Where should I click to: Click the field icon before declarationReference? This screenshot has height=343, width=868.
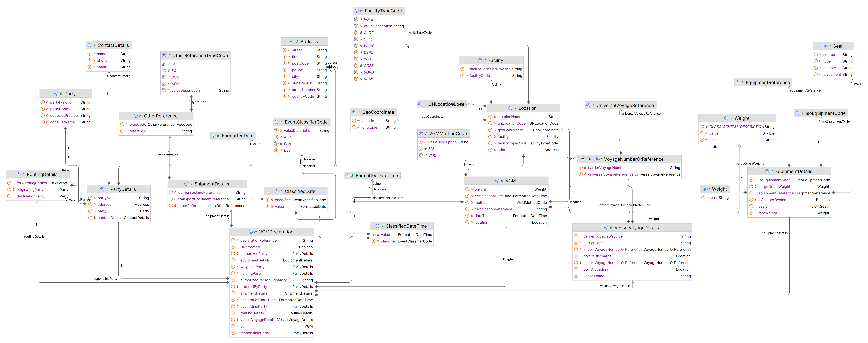(x=233, y=240)
